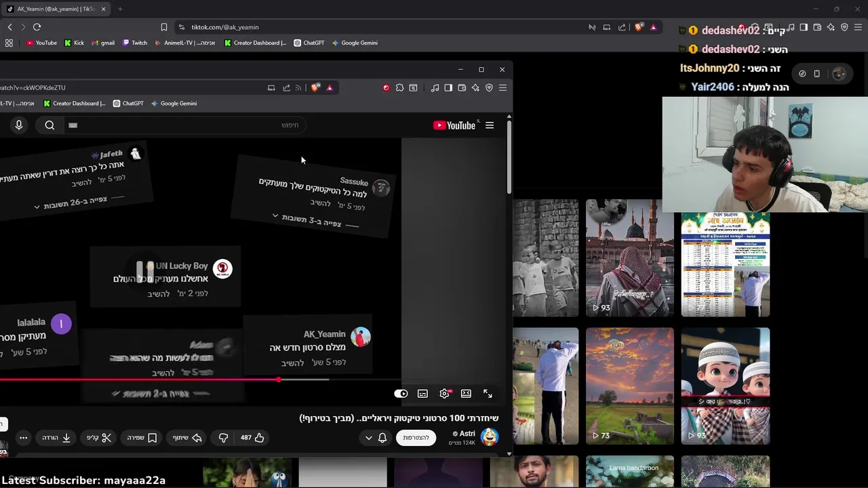Open AnimeIL-TV bookmark in TikTok window
Screen dimensions: 868x488
click(x=184, y=43)
